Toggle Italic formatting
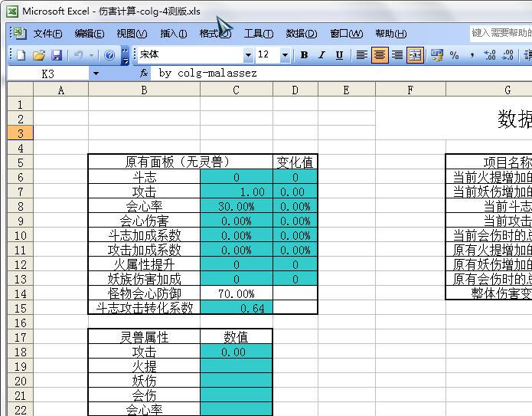The width and height of the screenshot is (532, 416). (321, 55)
